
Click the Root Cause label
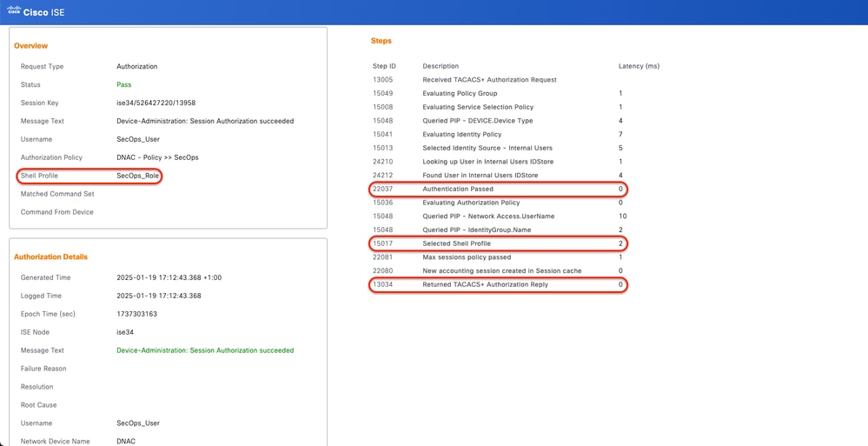pos(39,405)
